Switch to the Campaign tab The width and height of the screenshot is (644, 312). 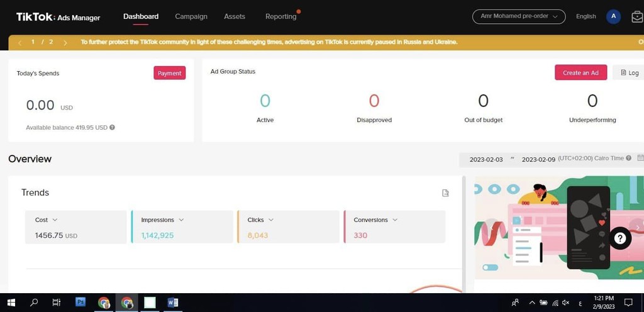191,16
